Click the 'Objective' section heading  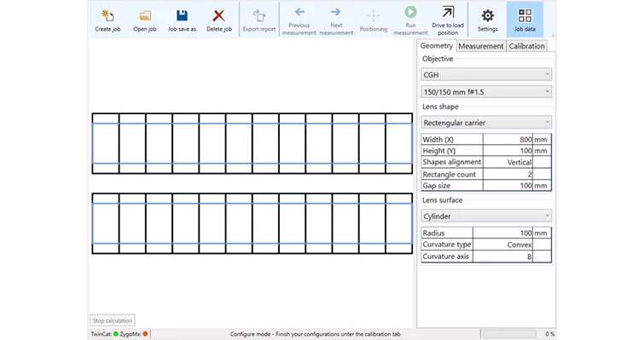pos(438,59)
